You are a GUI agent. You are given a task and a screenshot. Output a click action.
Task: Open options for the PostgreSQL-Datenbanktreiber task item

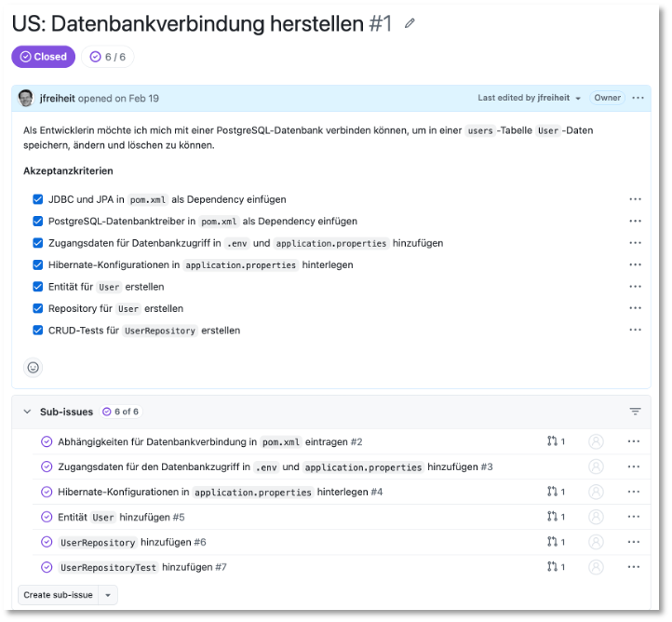pyautogui.click(x=635, y=221)
